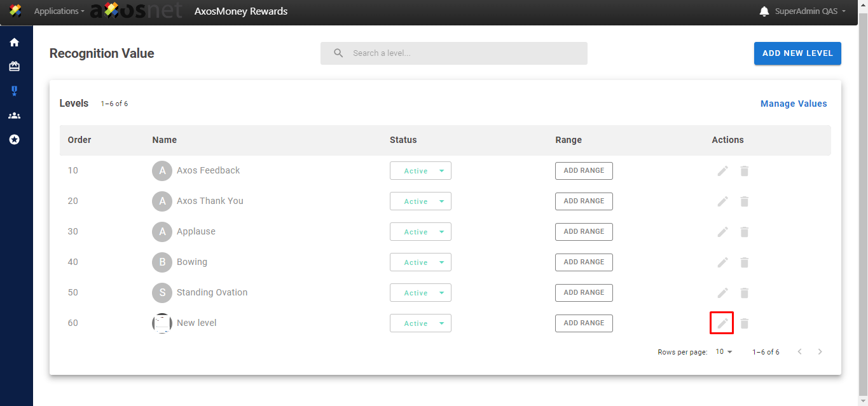Click ADD RANGE for Axos Feedback
The height and width of the screenshot is (406, 868).
pyautogui.click(x=584, y=171)
